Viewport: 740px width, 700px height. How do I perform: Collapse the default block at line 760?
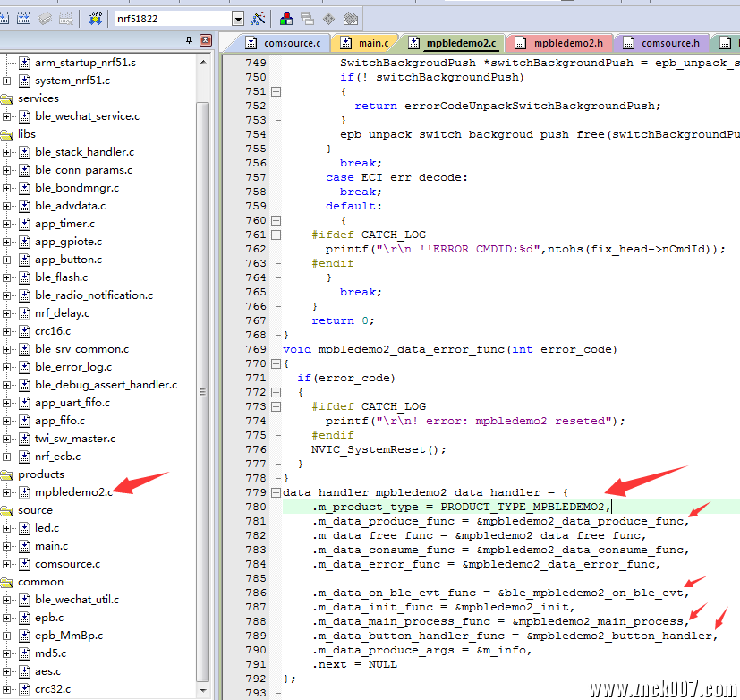276,220
